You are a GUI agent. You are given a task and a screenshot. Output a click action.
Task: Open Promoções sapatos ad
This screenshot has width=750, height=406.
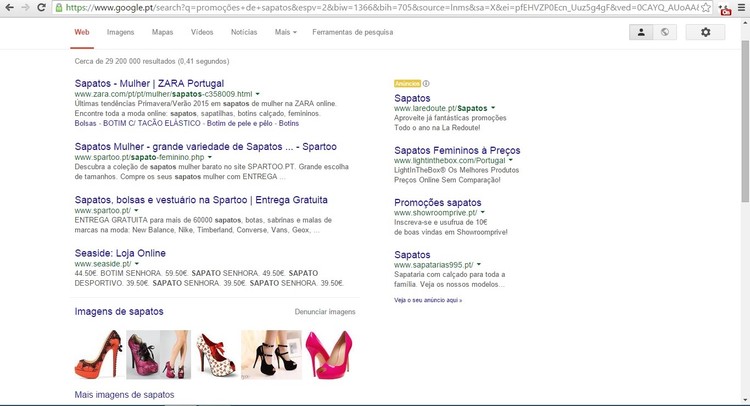tap(438, 202)
